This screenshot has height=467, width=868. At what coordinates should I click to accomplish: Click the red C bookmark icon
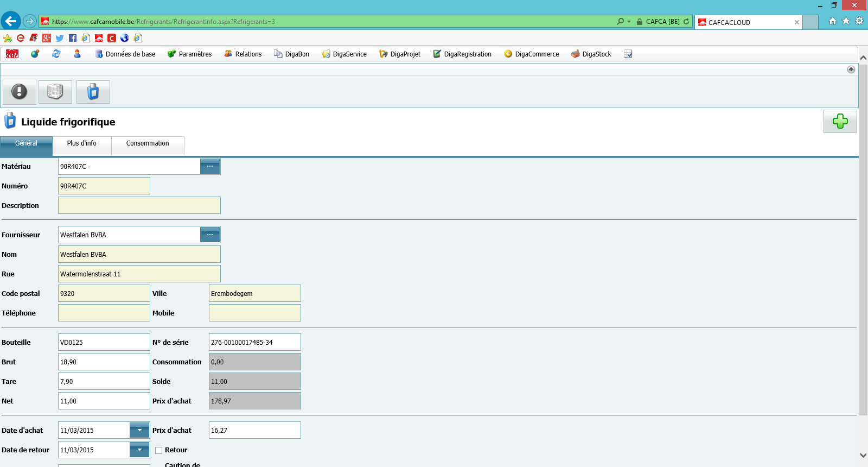(x=112, y=38)
